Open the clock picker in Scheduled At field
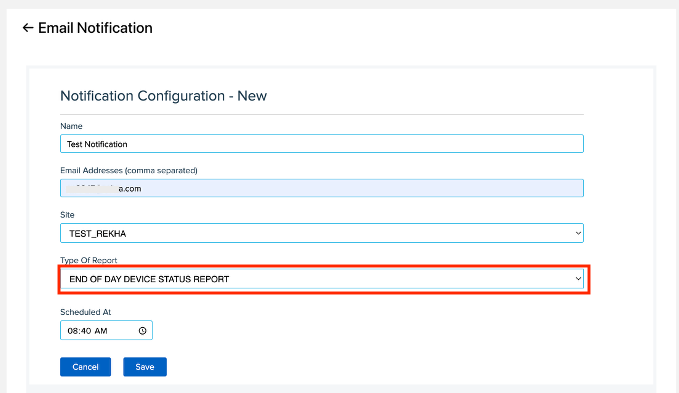The image size is (679, 393). point(142,331)
